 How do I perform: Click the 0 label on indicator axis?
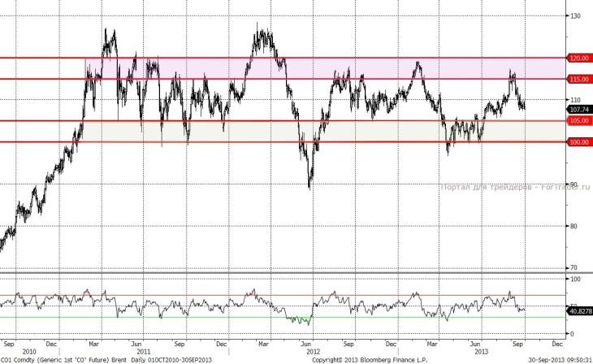click(572, 334)
